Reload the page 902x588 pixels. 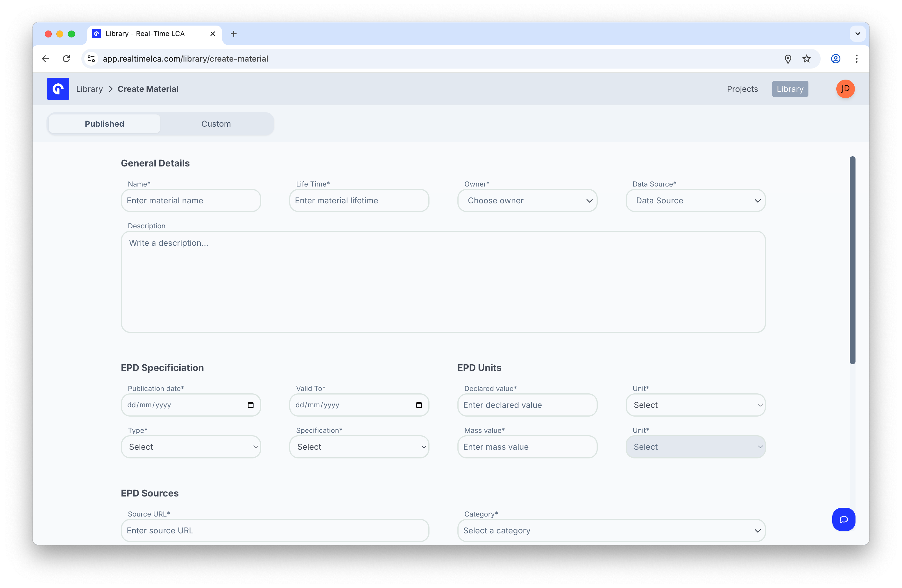pyautogui.click(x=67, y=59)
